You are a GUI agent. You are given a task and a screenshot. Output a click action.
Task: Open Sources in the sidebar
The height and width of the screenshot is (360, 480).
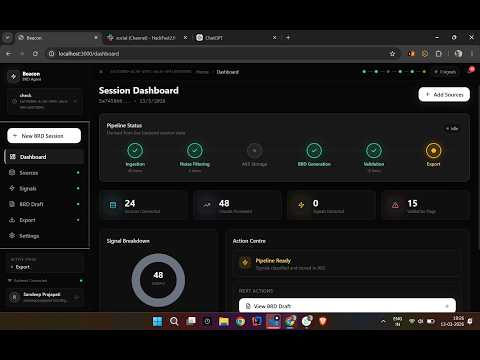point(44,173)
